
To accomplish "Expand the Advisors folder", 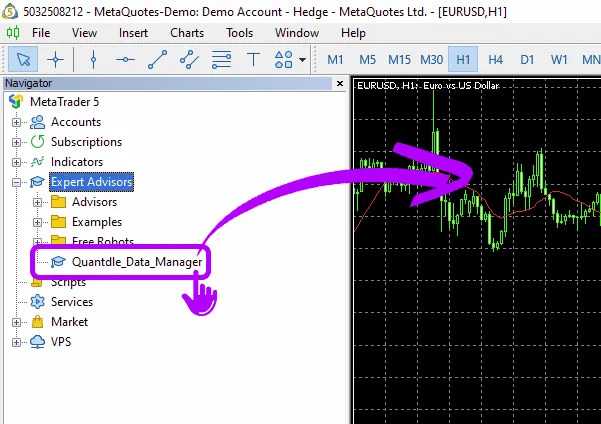I will [x=37, y=202].
